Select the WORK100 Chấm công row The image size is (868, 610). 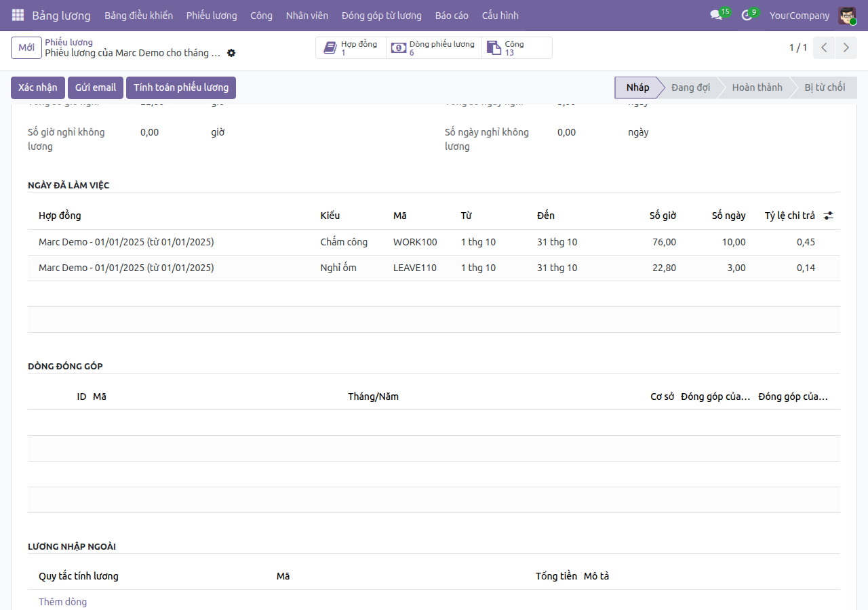click(434, 242)
